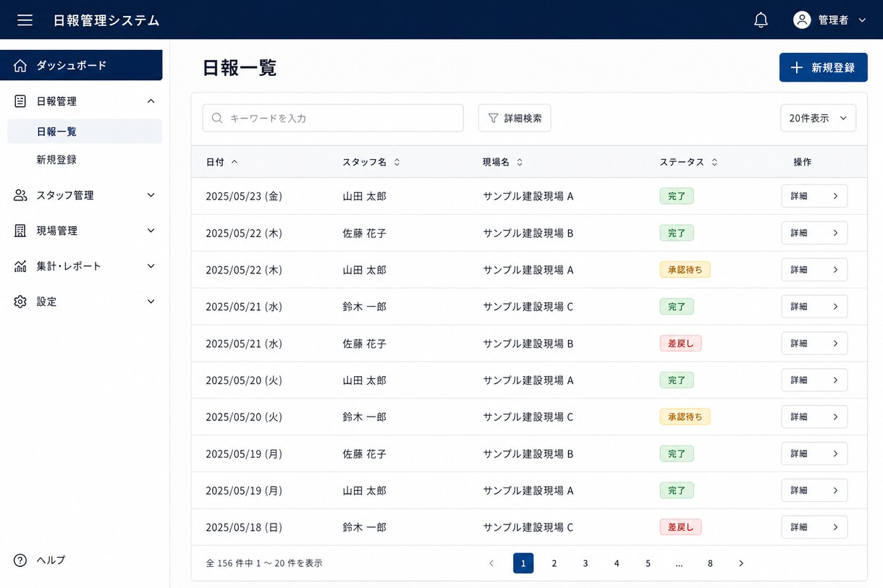The height and width of the screenshot is (588, 883).
Task: Click the date 2025/05/23 (金)
Action: (244, 196)
